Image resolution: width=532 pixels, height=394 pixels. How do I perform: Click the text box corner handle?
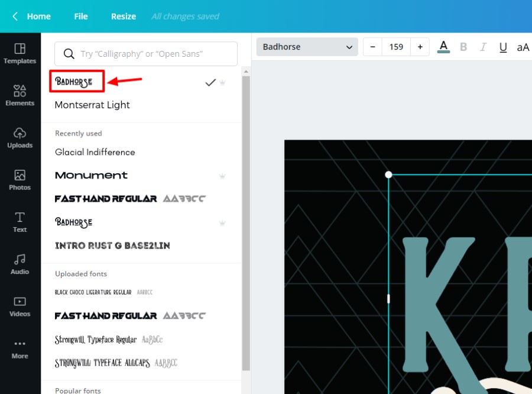(388, 175)
